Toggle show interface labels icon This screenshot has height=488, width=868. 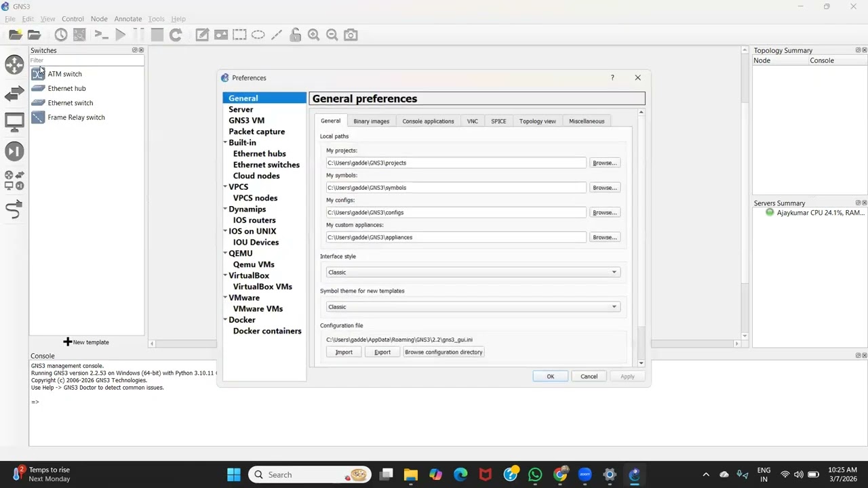[x=79, y=35]
